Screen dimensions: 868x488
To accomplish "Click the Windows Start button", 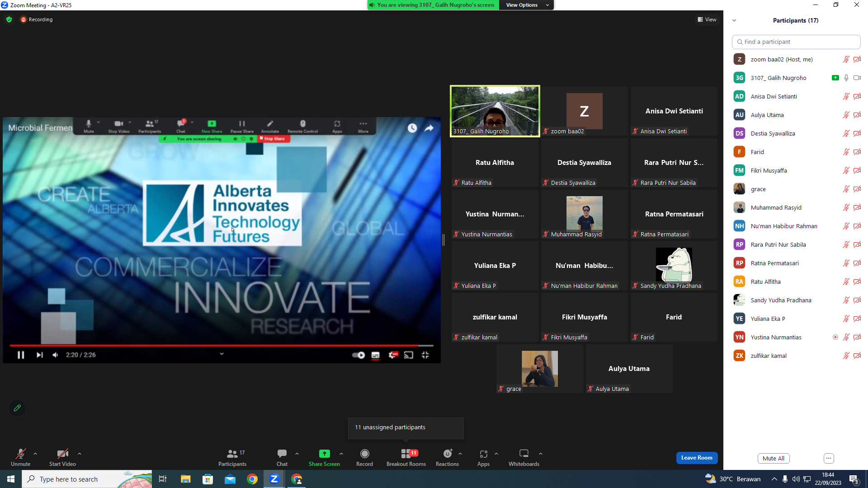I will (x=11, y=479).
